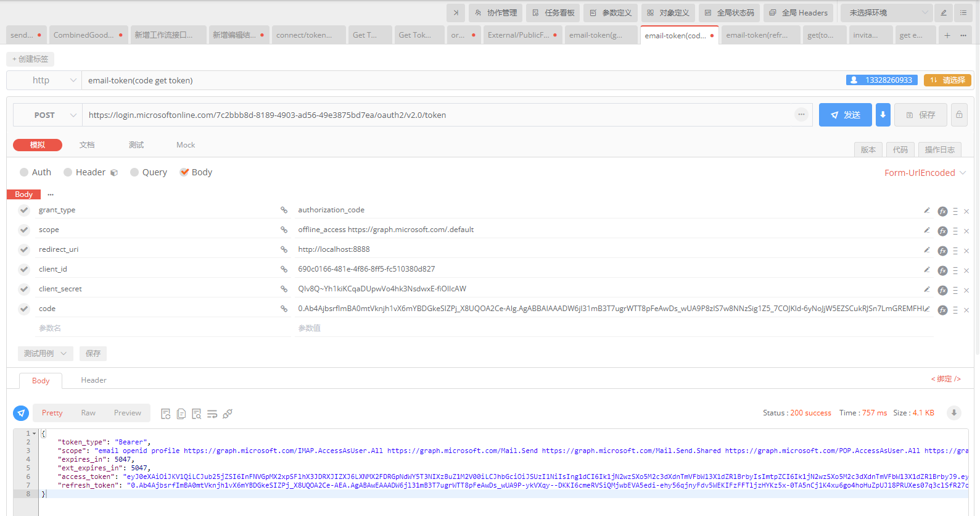Open Body section ellipsis options
The width and height of the screenshot is (980, 516).
(51, 194)
